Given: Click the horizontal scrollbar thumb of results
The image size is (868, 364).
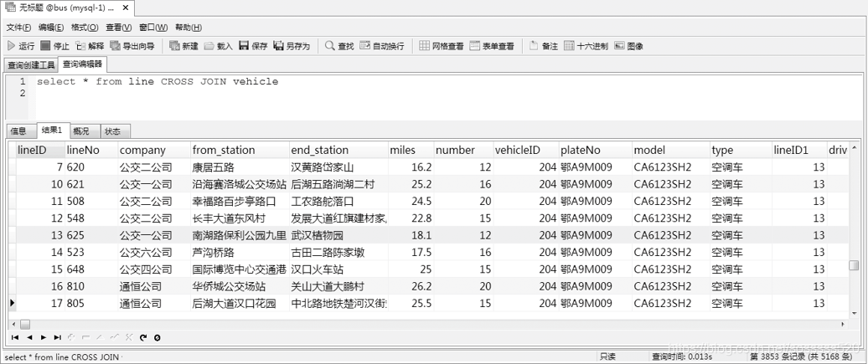Looking at the screenshot, I should click(x=25, y=324).
